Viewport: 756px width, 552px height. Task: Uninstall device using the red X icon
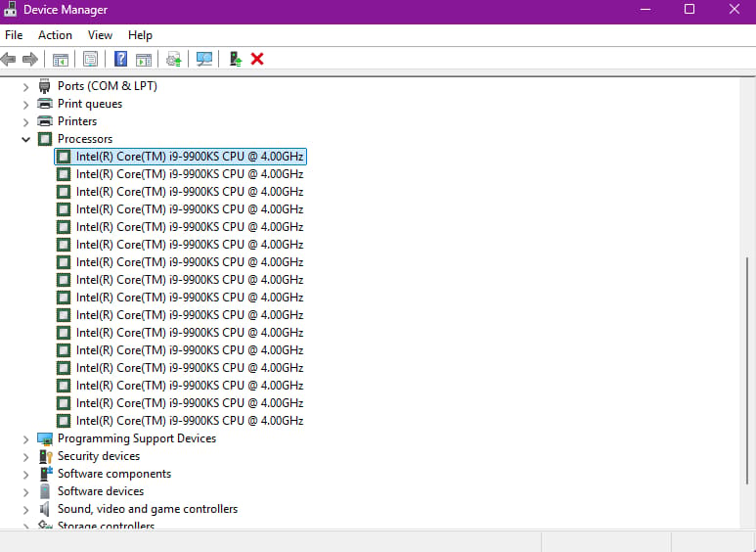pyautogui.click(x=257, y=59)
